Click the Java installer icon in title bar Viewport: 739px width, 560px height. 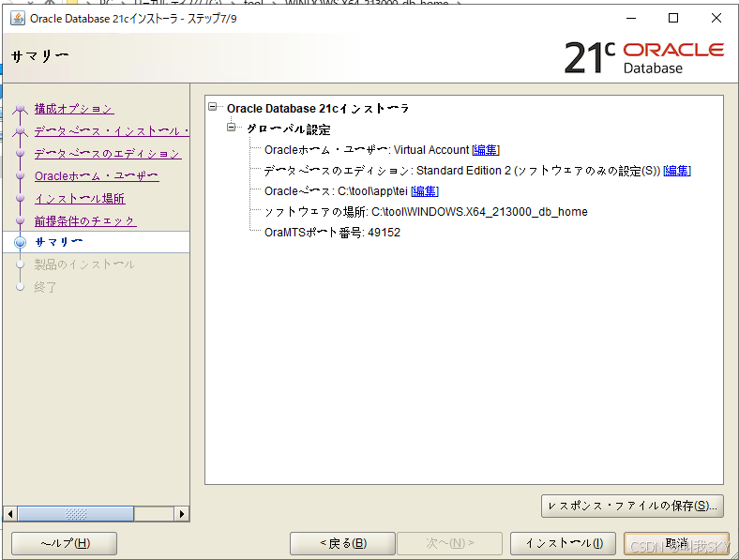(18, 19)
